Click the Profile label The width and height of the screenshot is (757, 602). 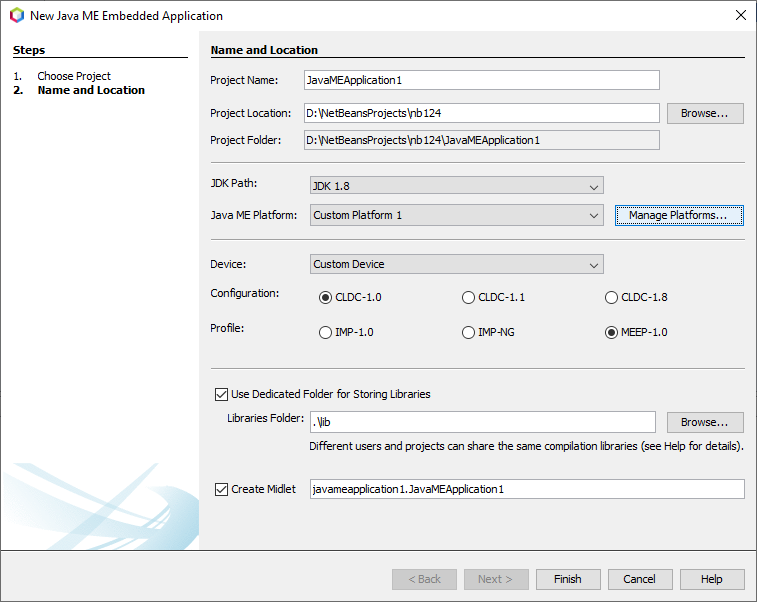[x=227, y=328]
